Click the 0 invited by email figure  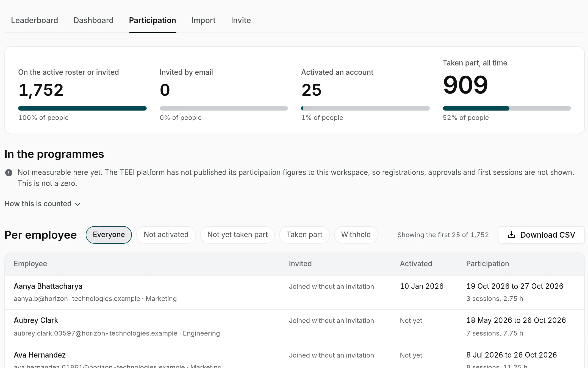coord(165,90)
